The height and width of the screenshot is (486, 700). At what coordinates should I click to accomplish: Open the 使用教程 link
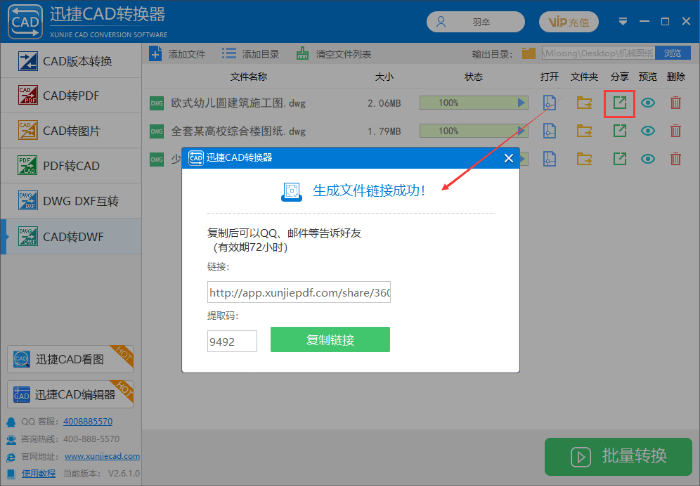pyautogui.click(x=39, y=473)
